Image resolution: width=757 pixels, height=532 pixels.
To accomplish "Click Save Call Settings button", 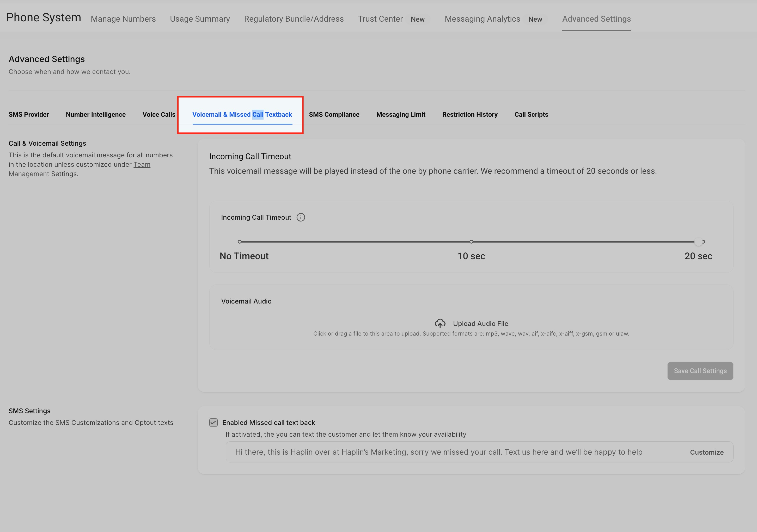I will pyautogui.click(x=700, y=371).
